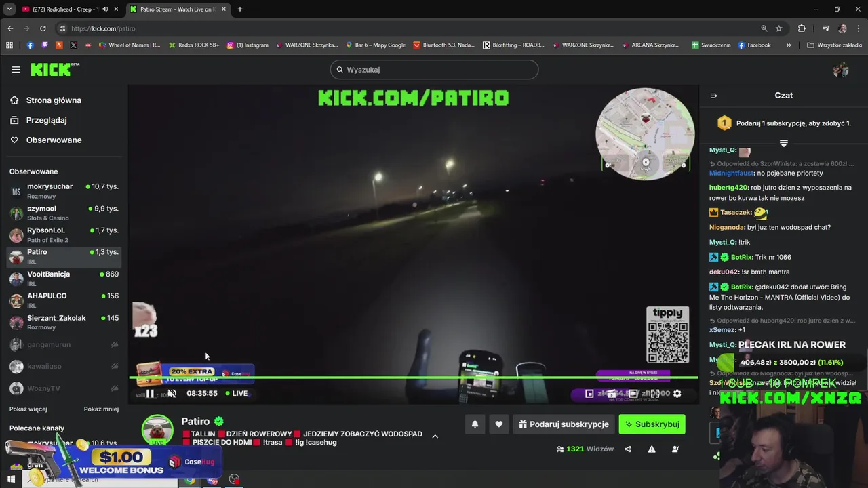The height and width of the screenshot is (488, 868).
Task: Report stream with warning icon
Action: (x=652, y=449)
